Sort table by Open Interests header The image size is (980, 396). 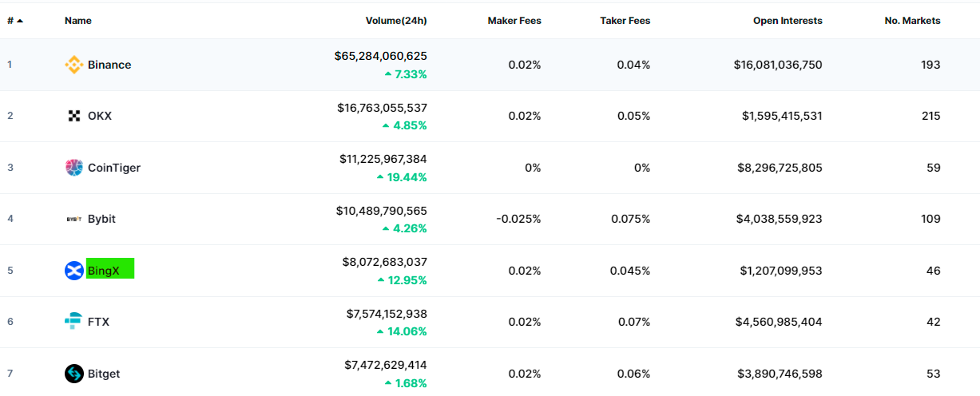[788, 21]
